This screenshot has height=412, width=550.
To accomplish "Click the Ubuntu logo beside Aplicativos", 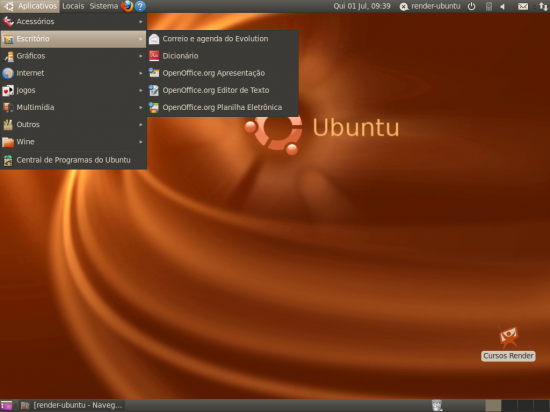I will click(9, 6).
